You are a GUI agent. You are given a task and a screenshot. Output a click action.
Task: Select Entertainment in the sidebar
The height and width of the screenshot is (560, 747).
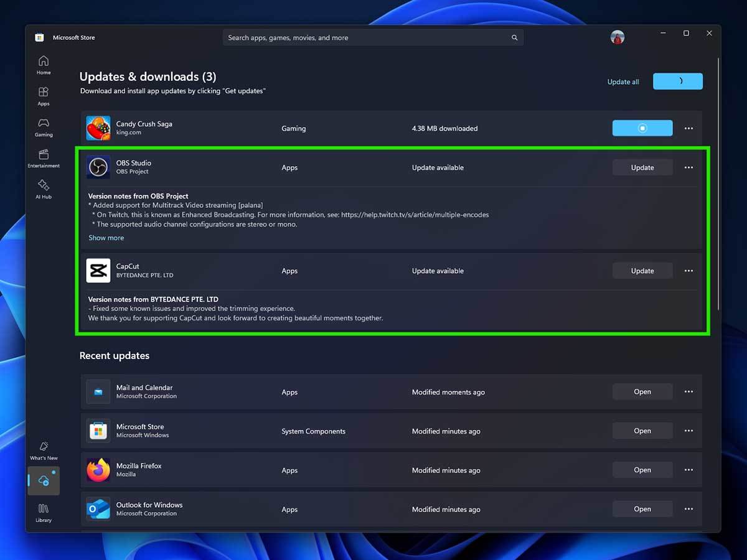tap(43, 157)
